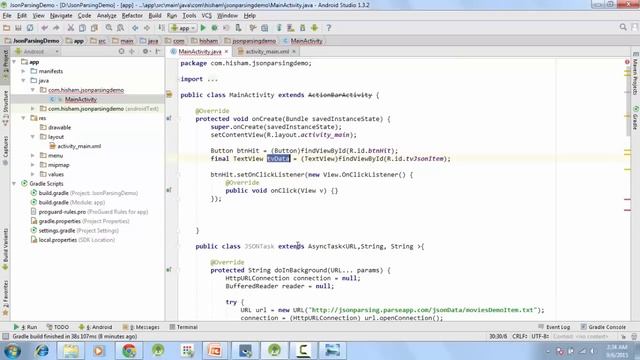
Task: Collapse the Gradle Scripts node
Action: pyautogui.click(x=14, y=184)
